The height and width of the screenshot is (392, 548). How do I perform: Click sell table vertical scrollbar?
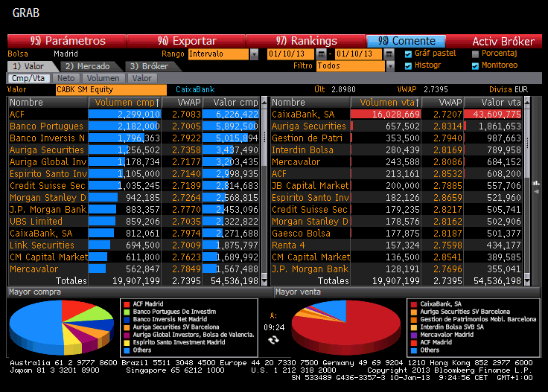tap(527, 191)
